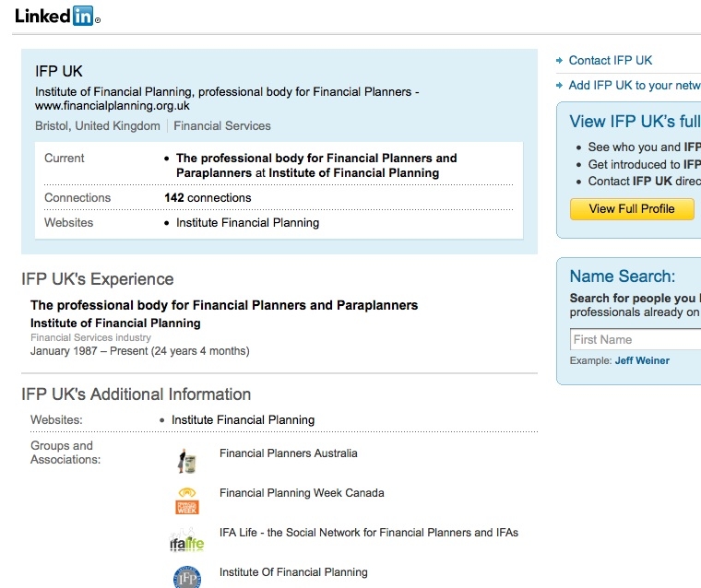The image size is (701, 588).
Task: Click bold Institute of Financial Planning under Experience
Action: pyautogui.click(x=115, y=323)
